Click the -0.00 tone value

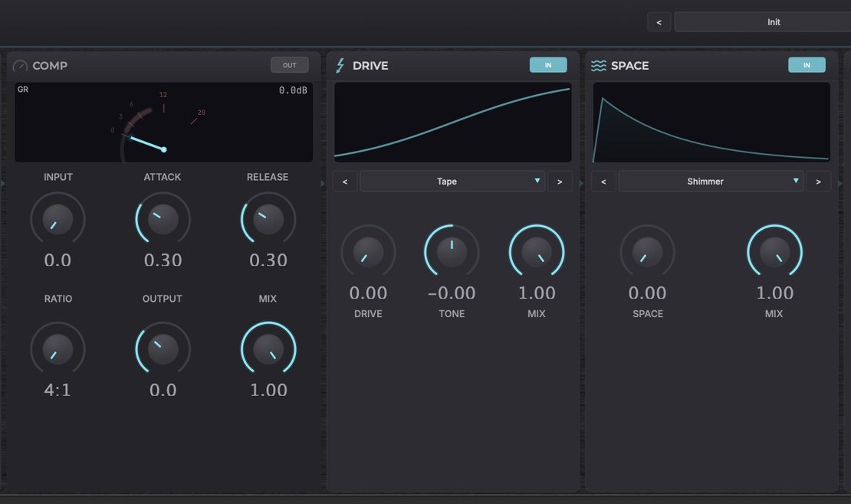click(452, 293)
